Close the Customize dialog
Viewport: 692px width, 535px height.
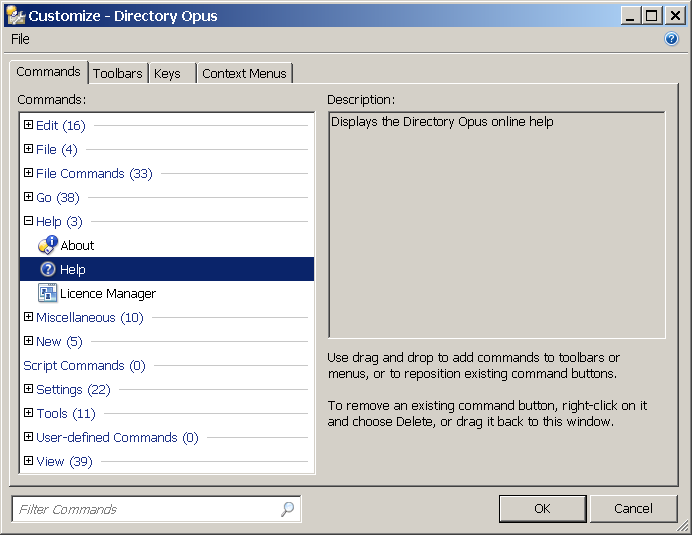click(x=675, y=16)
